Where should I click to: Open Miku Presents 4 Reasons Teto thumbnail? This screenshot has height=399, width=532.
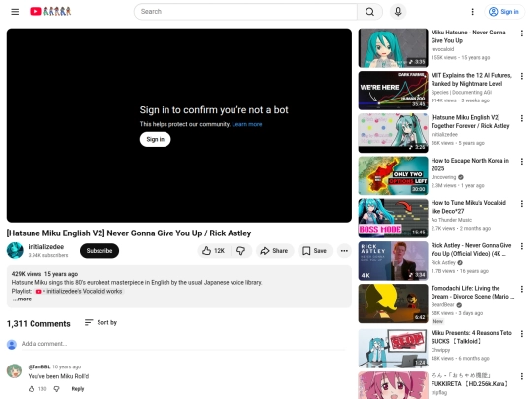coord(393,348)
